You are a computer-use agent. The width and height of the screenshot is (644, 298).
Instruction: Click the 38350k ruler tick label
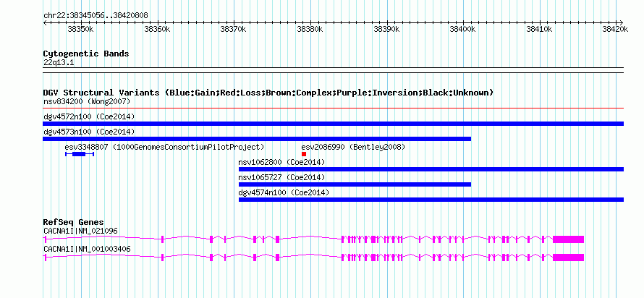81,29
